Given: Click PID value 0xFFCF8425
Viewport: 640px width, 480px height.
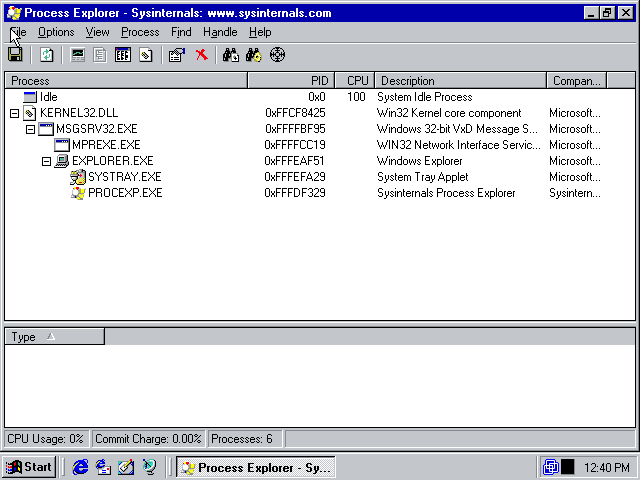Looking at the screenshot, I should tap(295, 113).
